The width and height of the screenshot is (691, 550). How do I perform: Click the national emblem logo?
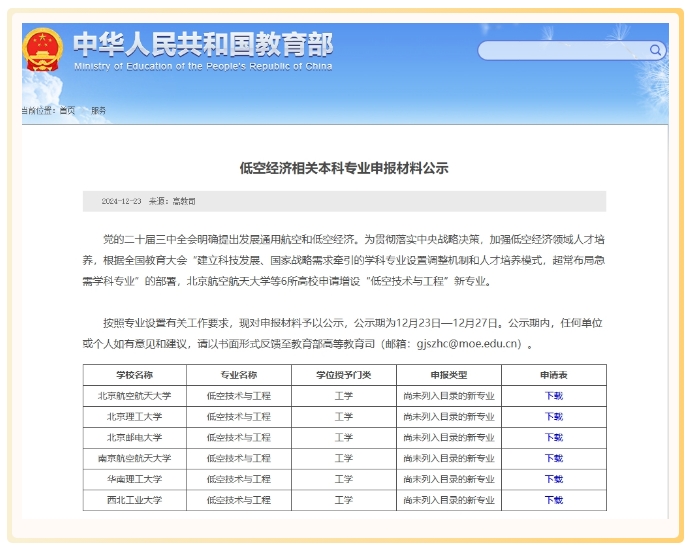(x=42, y=50)
